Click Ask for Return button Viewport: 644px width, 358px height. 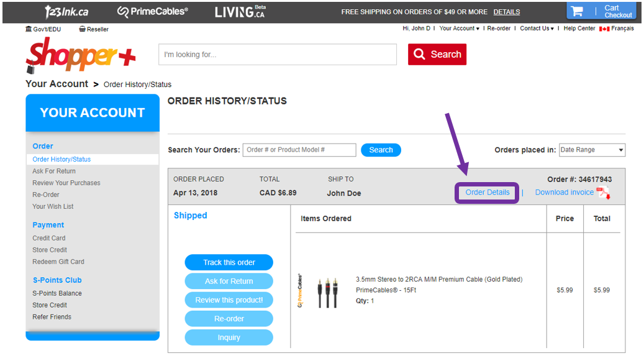[229, 281]
